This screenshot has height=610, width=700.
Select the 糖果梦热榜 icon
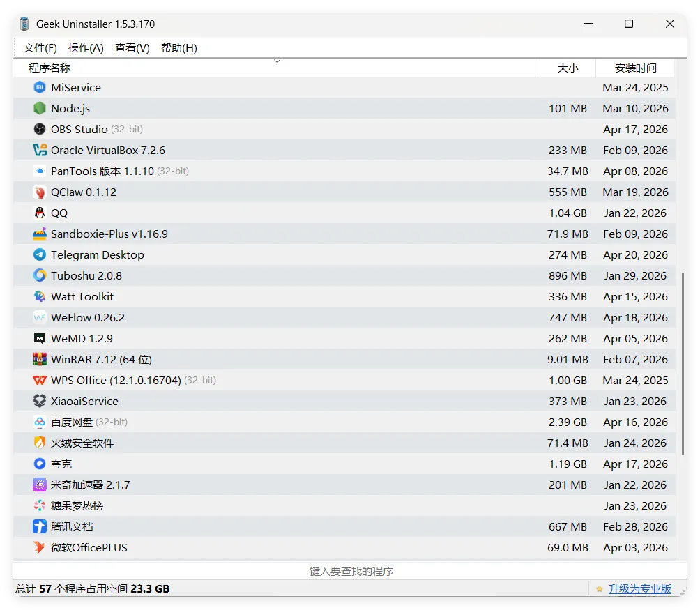point(40,505)
